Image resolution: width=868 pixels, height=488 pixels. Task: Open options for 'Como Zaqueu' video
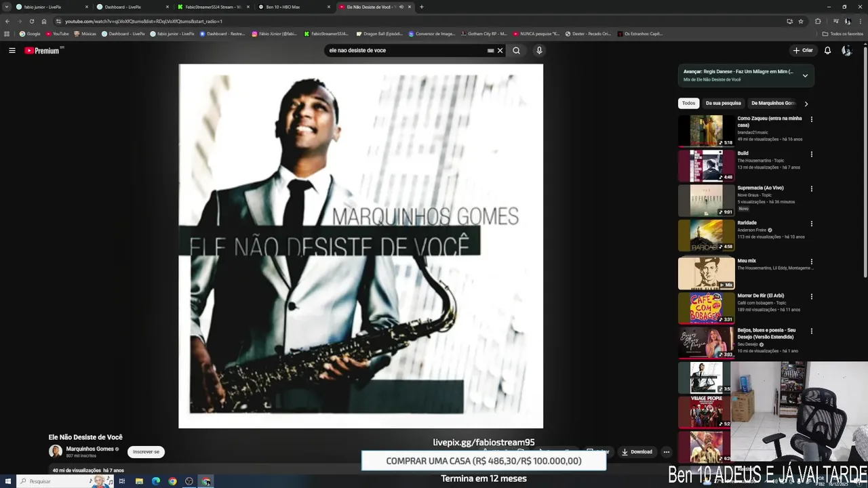pyautogui.click(x=811, y=119)
